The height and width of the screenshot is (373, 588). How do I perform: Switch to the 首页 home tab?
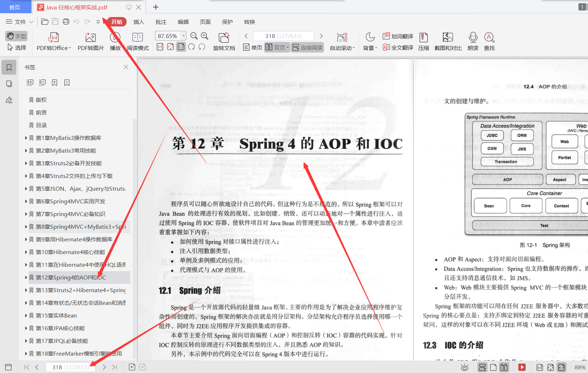click(15, 7)
